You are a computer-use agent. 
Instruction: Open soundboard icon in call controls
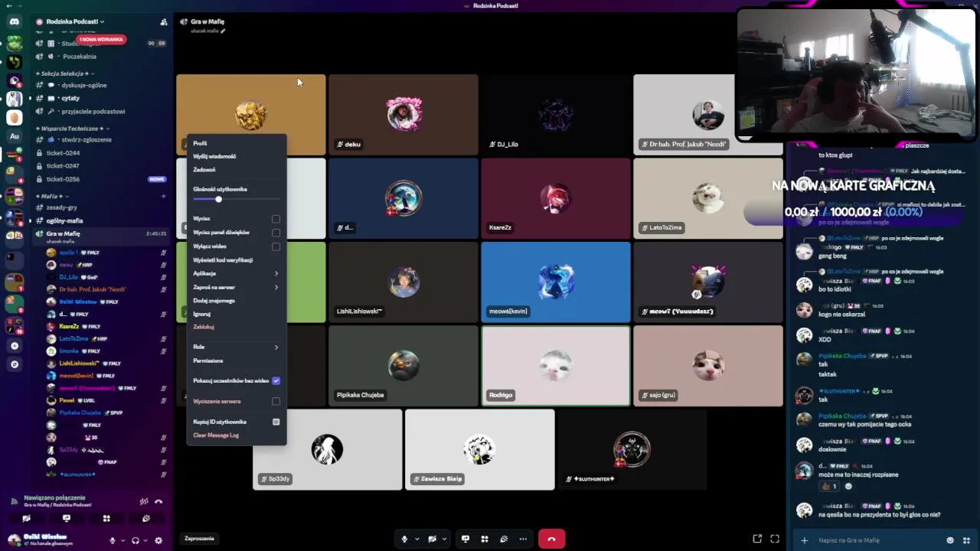point(504,539)
